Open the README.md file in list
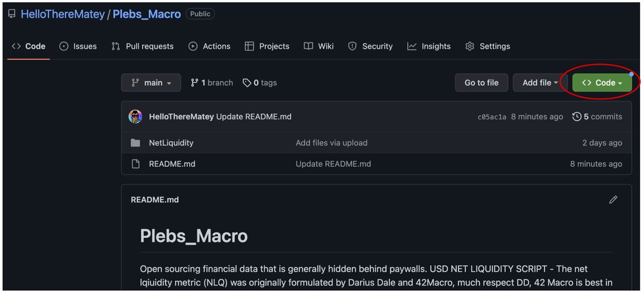 (x=172, y=164)
